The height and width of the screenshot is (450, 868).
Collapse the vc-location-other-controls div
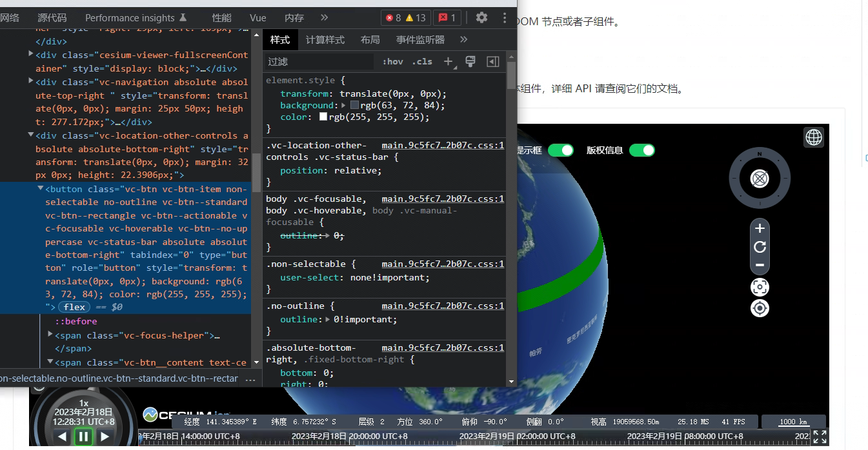pyautogui.click(x=31, y=135)
